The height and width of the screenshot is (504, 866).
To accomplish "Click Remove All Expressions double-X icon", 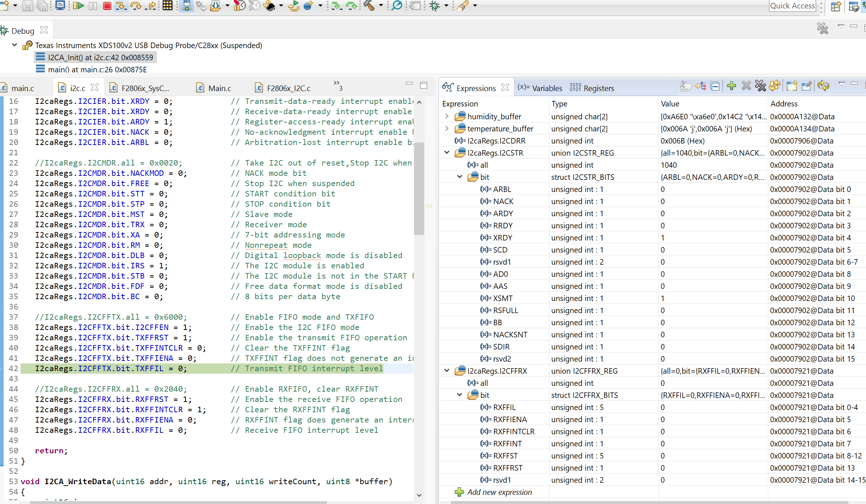I will (x=760, y=86).
